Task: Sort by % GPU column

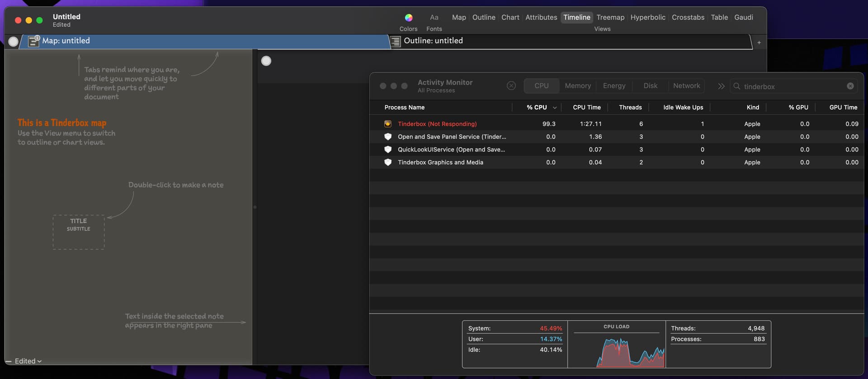Action: [x=798, y=107]
